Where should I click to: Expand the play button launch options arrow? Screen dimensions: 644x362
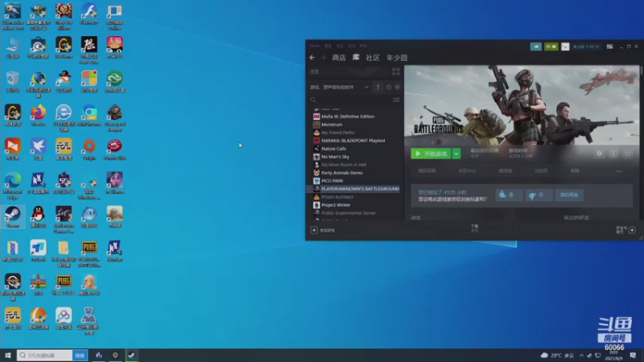456,154
